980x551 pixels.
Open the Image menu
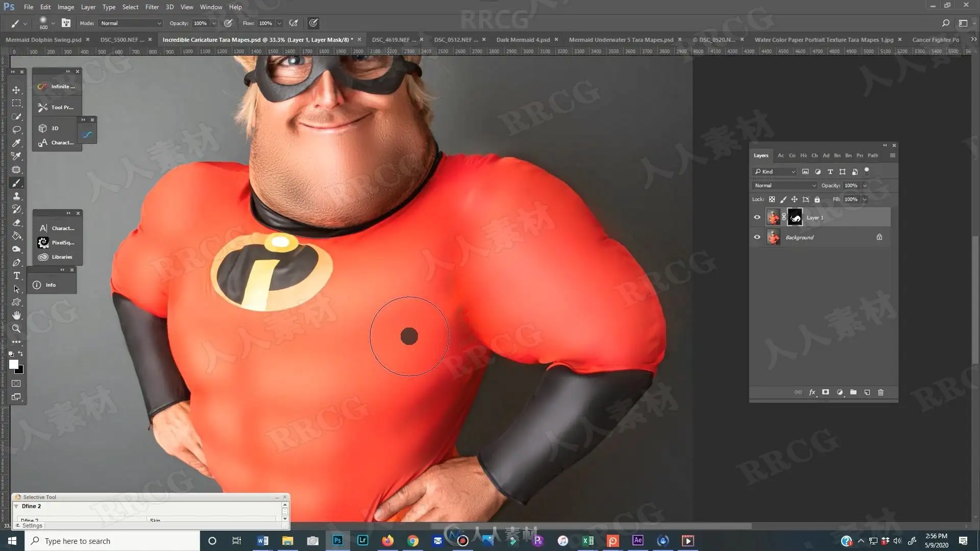pos(65,7)
